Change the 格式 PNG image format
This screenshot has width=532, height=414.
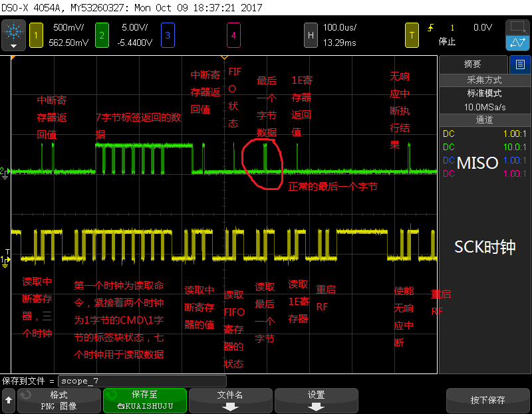[59, 401]
